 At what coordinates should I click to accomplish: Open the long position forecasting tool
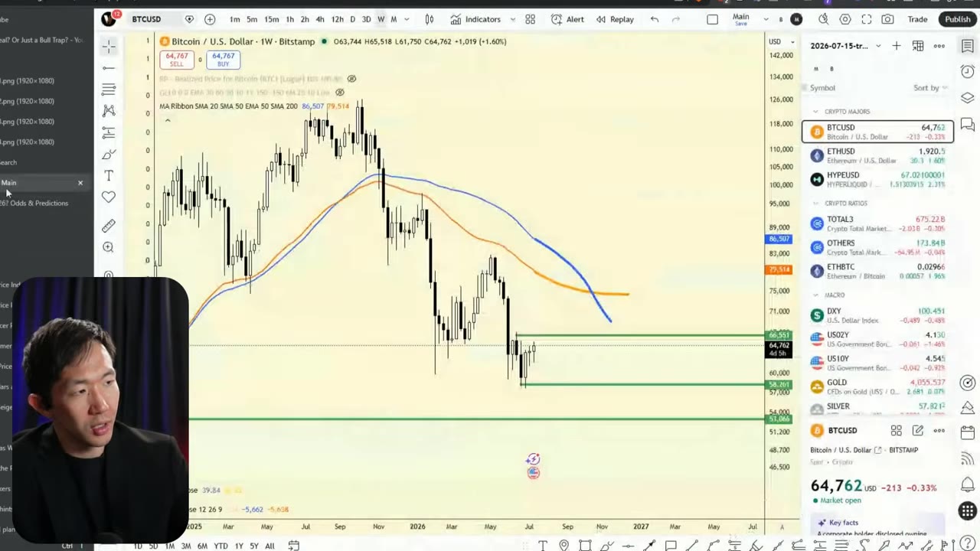pyautogui.click(x=109, y=133)
